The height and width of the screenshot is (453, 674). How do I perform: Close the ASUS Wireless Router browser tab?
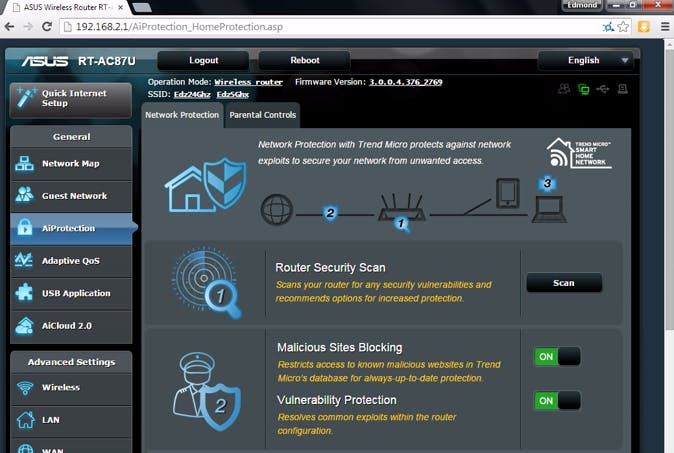pos(121,7)
